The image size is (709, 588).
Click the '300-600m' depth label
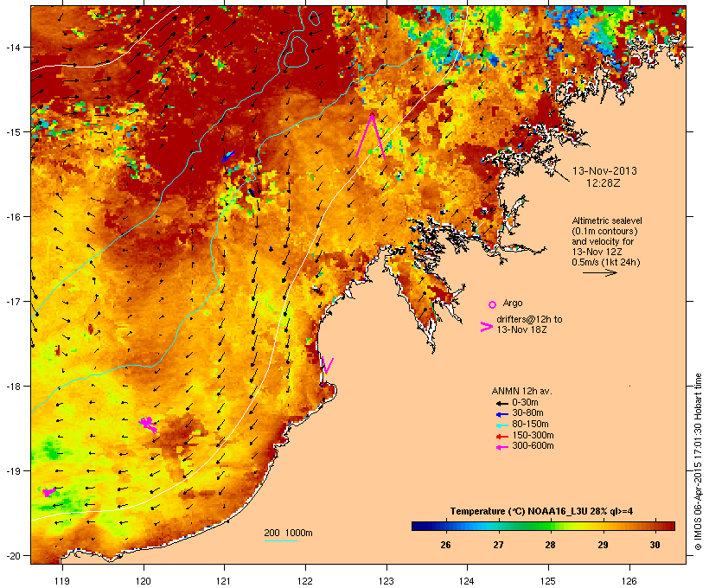[x=533, y=446]
